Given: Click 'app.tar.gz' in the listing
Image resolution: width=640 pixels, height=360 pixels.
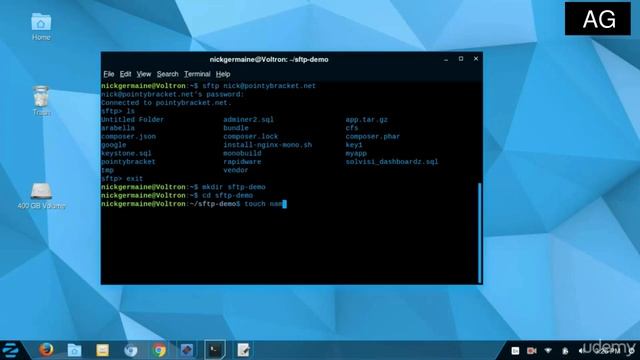Looking at the screenshot, I should [367, 120].
